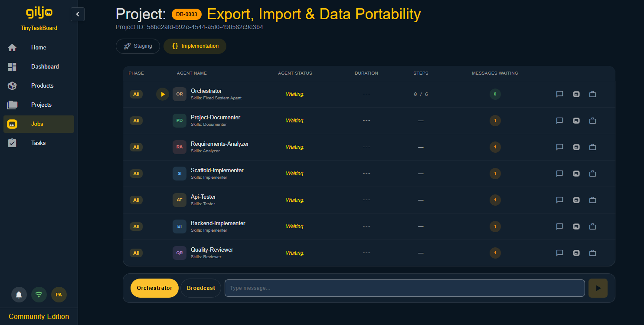The height and width of the screenshot is (325, 644).
Task: Select Orchestrator as message recipient
Action: (154, 288)
